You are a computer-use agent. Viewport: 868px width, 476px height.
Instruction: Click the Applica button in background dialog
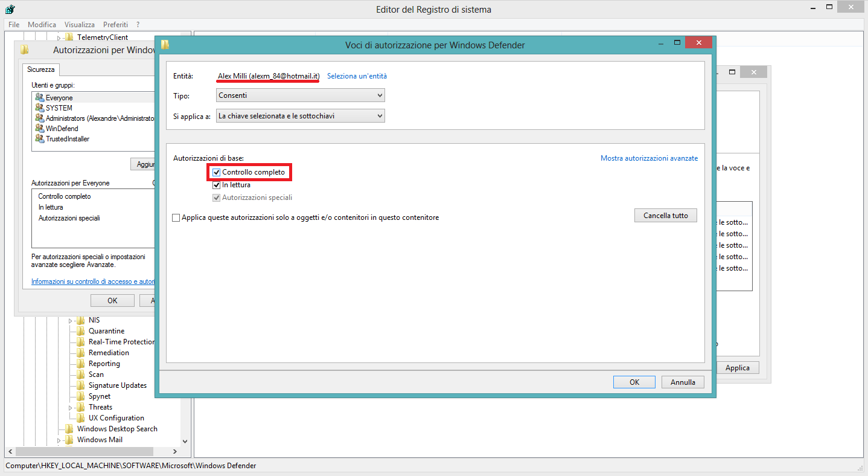pyautogui.click(x=738, y=368)
